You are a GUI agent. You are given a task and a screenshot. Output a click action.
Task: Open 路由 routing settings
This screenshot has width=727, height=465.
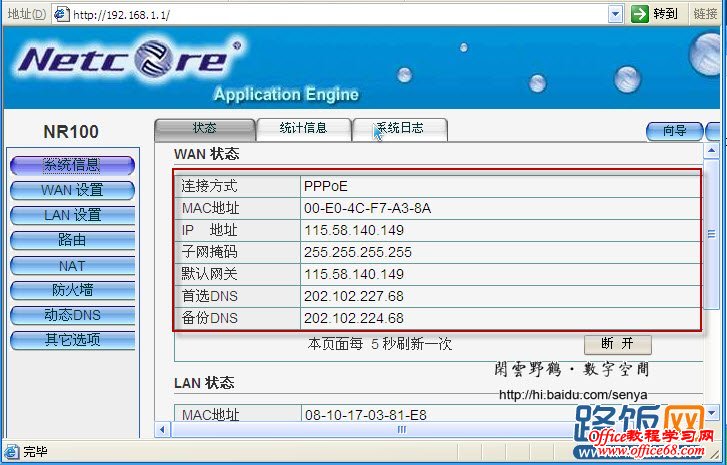72,240
